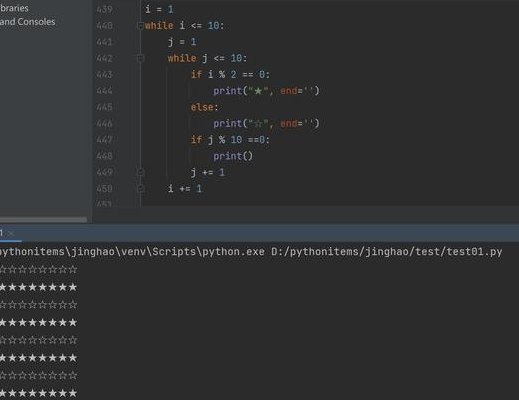Click the first filled-star output row
The width and height of the screenshot is (519, 400).
[x=38, y=287]
